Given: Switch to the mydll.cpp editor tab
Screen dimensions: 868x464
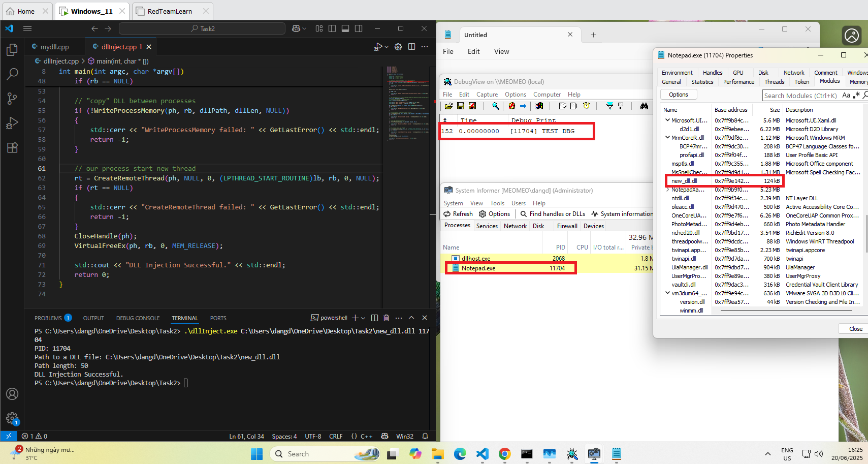Looking at the screenshot, I should pos(54,47).
